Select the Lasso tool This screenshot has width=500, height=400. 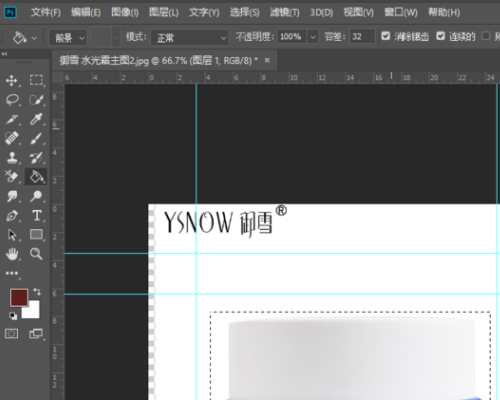click(x=12, y=100)
